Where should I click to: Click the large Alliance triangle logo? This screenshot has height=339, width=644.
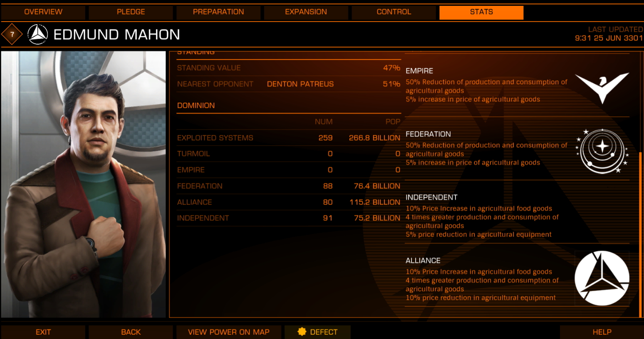pos(602,278)
